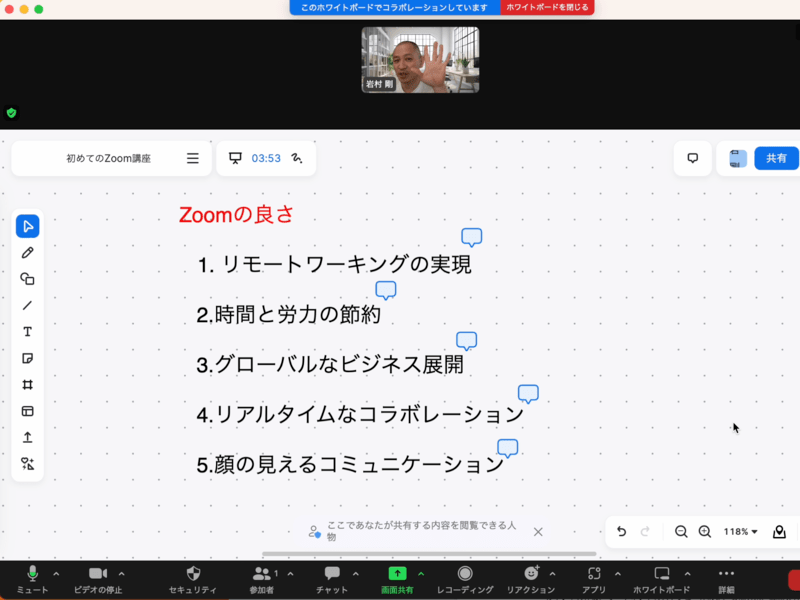Add a sticky note with the note tool
Image resolution: width=800 pixels, height=600 pixels.
point(28,358)
